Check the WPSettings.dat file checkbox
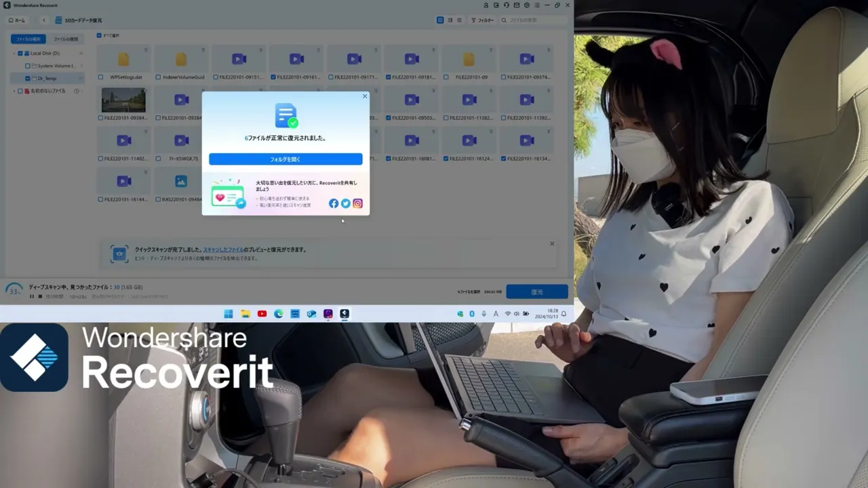Image resolution: width=868 pixels, height=488 pixels. [x=100, y=77]
